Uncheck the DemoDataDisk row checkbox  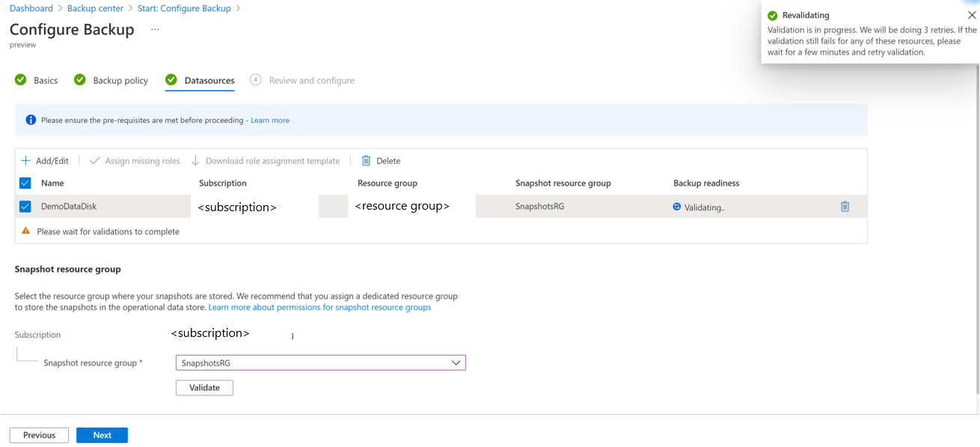point(25,207)
